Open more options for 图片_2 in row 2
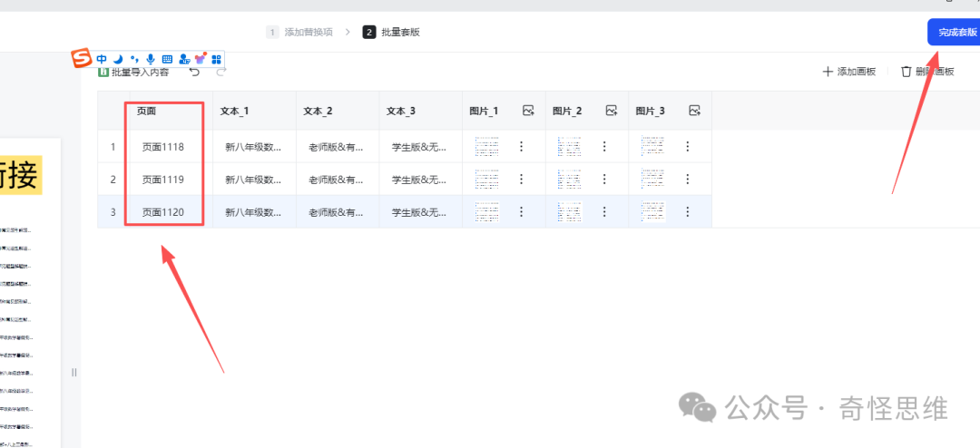 coord(604,179)
